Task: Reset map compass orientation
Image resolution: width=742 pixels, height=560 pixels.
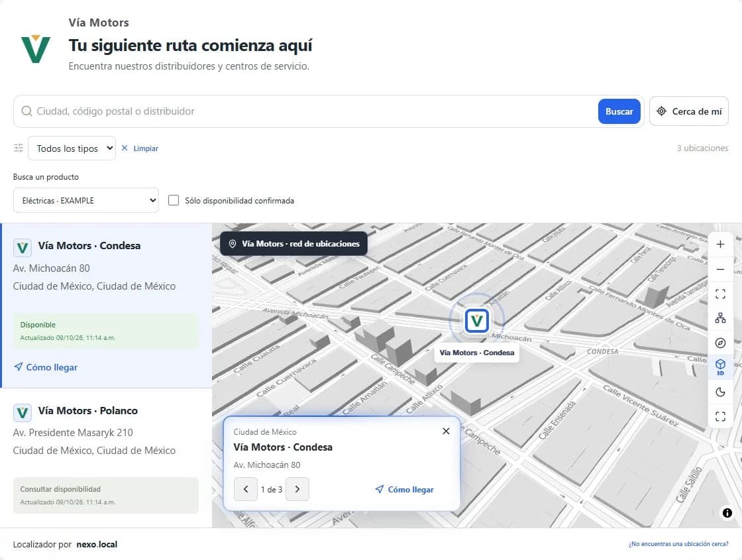Action: click(x=720, y=343)
